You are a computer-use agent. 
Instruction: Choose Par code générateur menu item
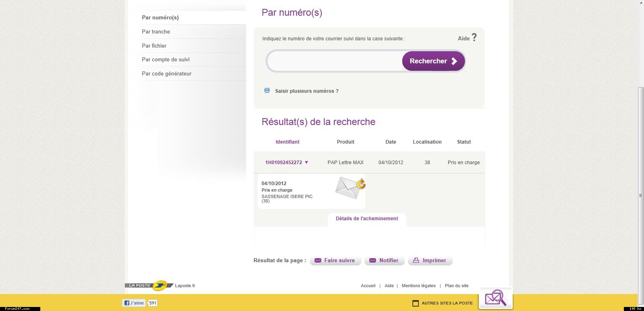pos(166,73)
